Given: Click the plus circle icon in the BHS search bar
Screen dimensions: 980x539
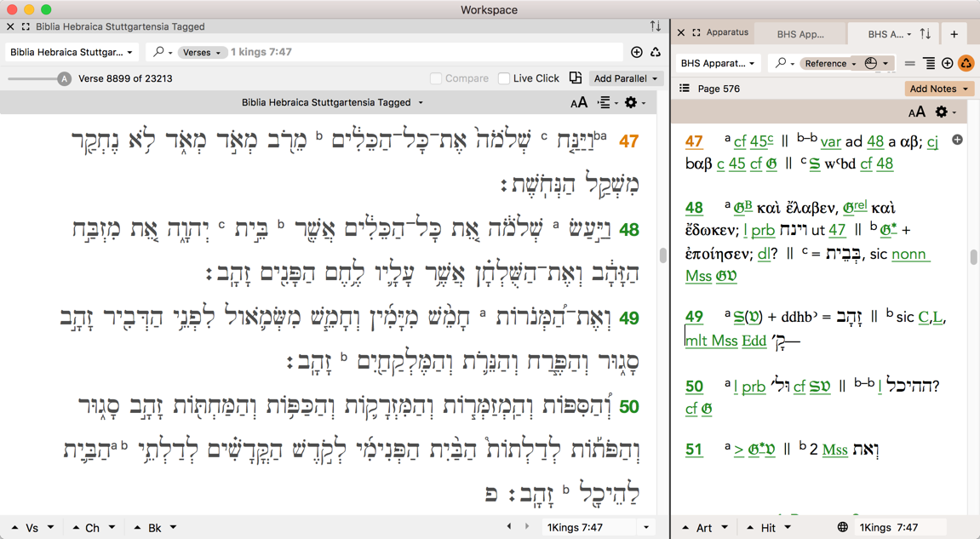Looking at the screenshot, I should 636,52.
